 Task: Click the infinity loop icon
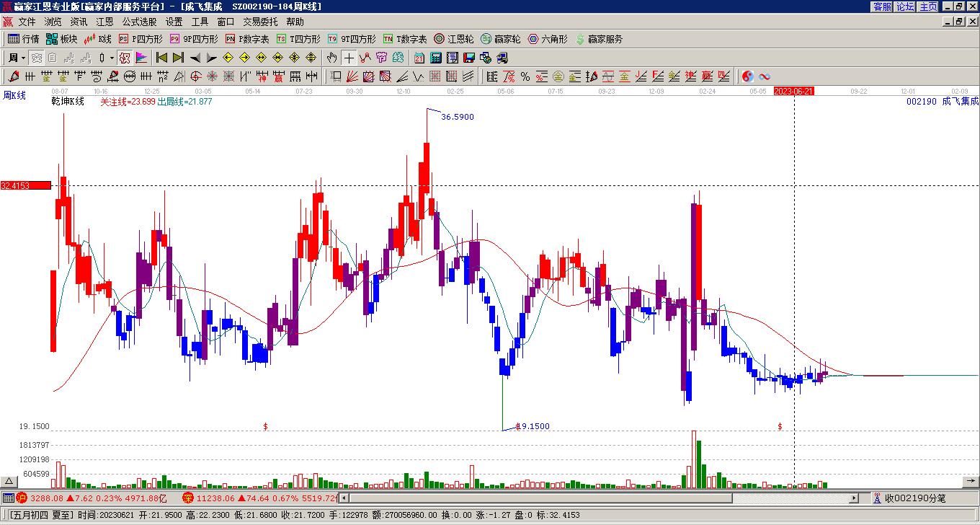tap(765, 76)
